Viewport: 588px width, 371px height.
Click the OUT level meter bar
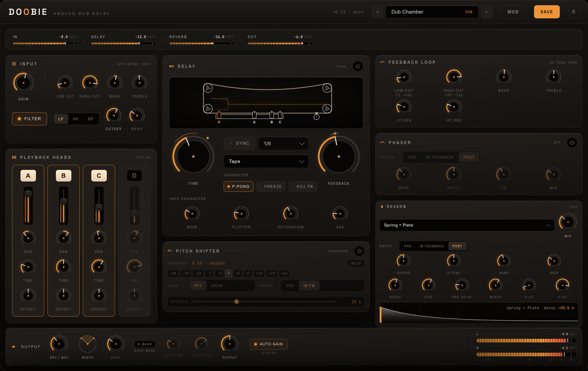click(x=280, y=43)
